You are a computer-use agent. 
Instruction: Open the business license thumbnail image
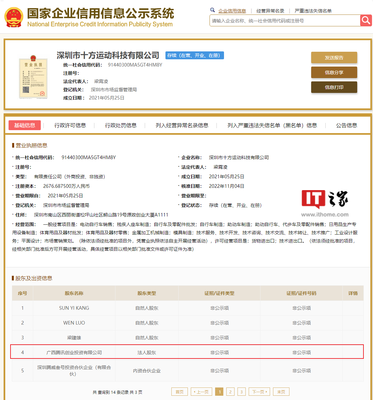tap(33, 77)
